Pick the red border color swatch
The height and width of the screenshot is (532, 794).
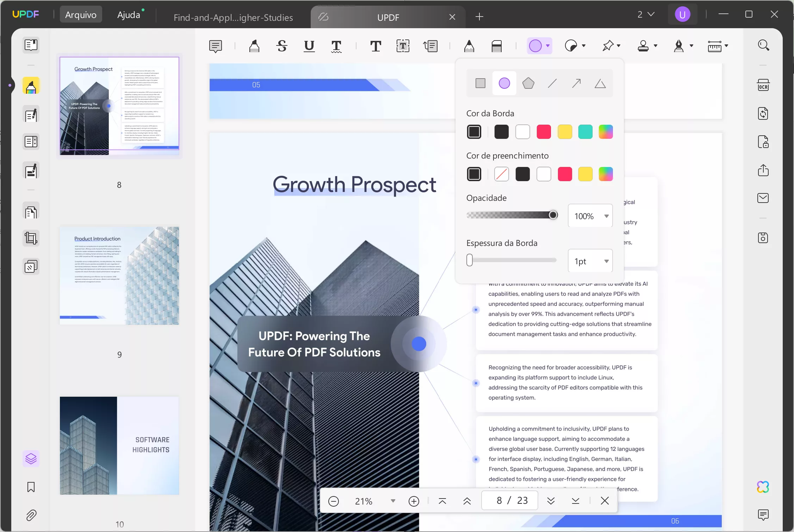tap(544, 132)
